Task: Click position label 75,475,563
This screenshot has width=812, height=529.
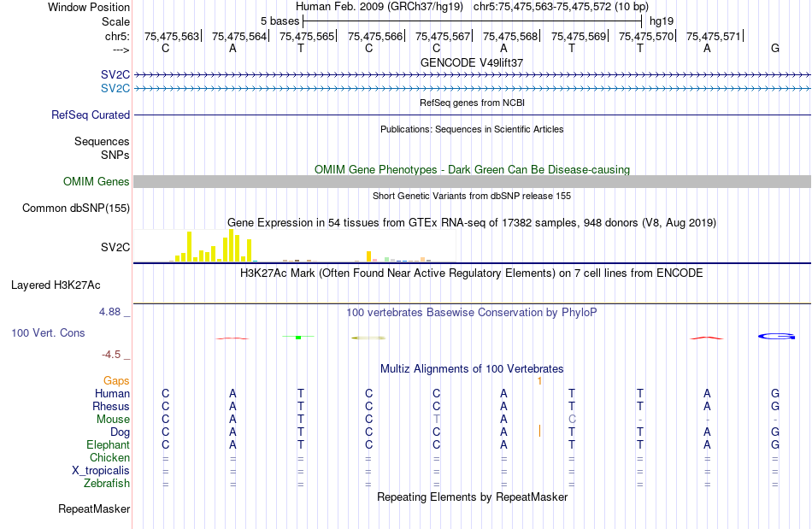Action: coord(172,36)
